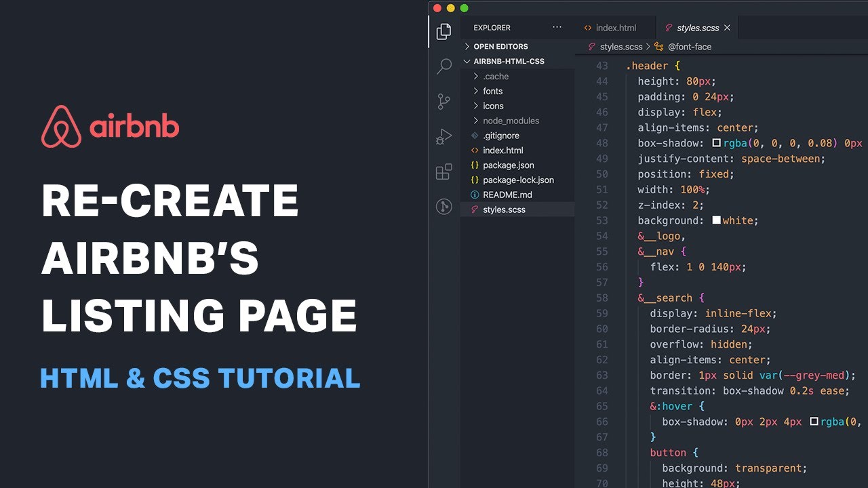868x488 pixels.
Task: Click the index.html file icon in explorer
Action: (x=474, y=150)
